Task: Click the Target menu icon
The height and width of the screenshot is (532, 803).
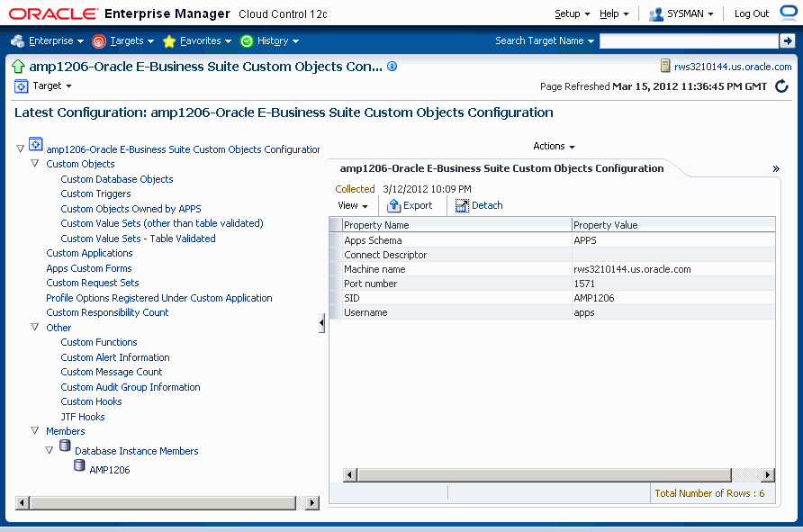Action: pos(21,86)
